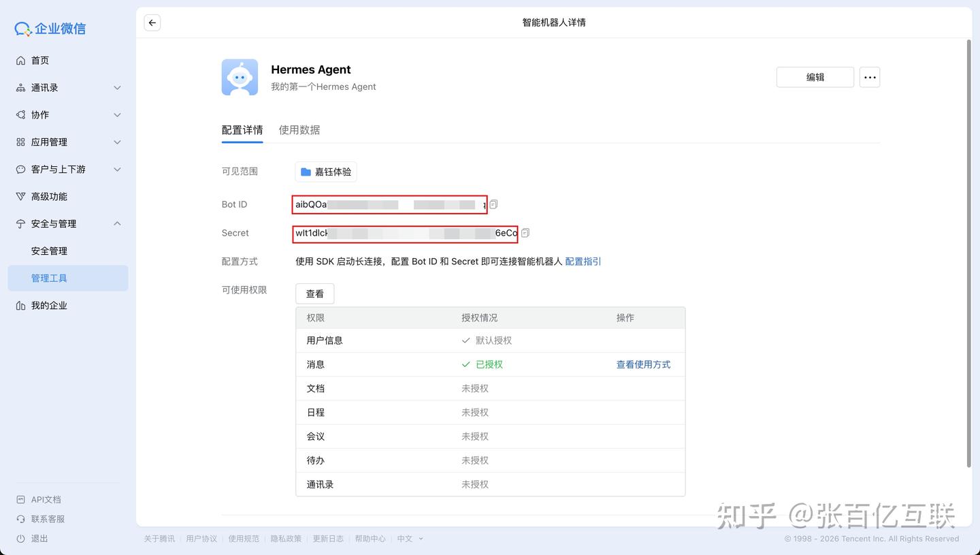Click the 嘉钰体验 visibility scope tag
Viewport: 980px width, 555px height.
pos(325,172)
